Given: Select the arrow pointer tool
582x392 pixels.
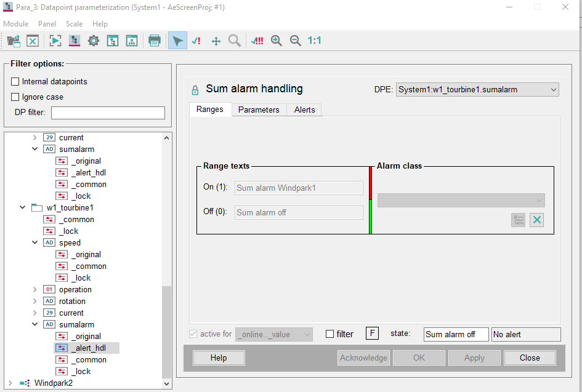Looking at the screenshot, I should pyautogui.click(x=177, y=41).
